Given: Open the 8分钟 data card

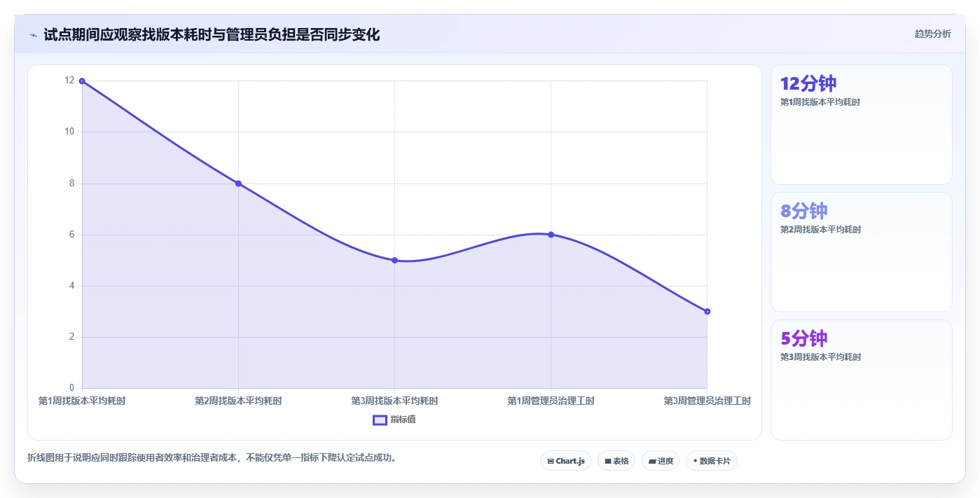Looking at the screenshot, I should point(862,252).
